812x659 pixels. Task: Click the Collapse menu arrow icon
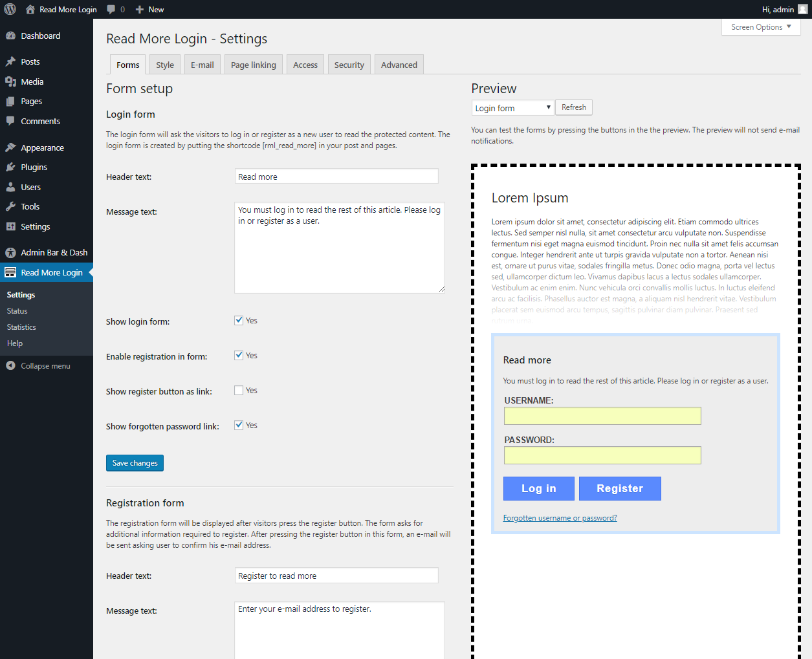[10, 366]
